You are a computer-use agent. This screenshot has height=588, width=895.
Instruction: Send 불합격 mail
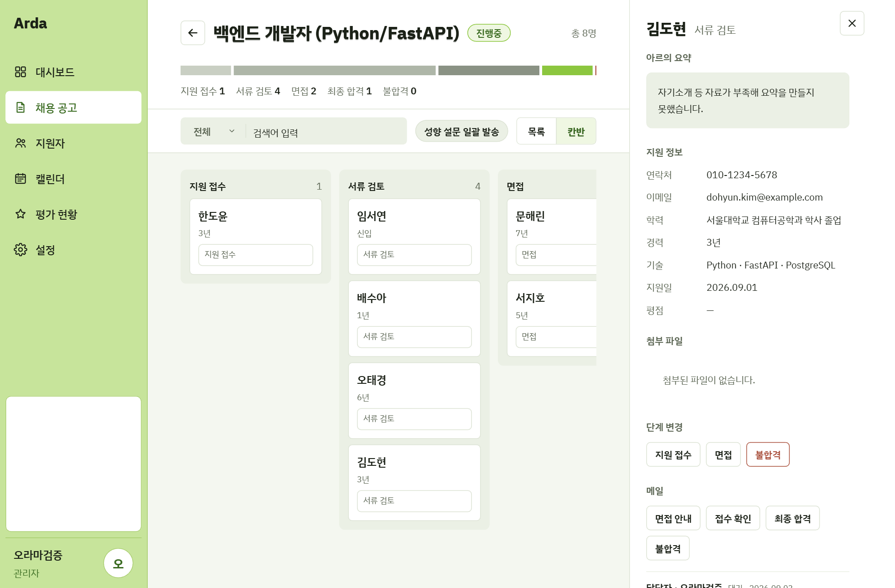pos(667,548)
